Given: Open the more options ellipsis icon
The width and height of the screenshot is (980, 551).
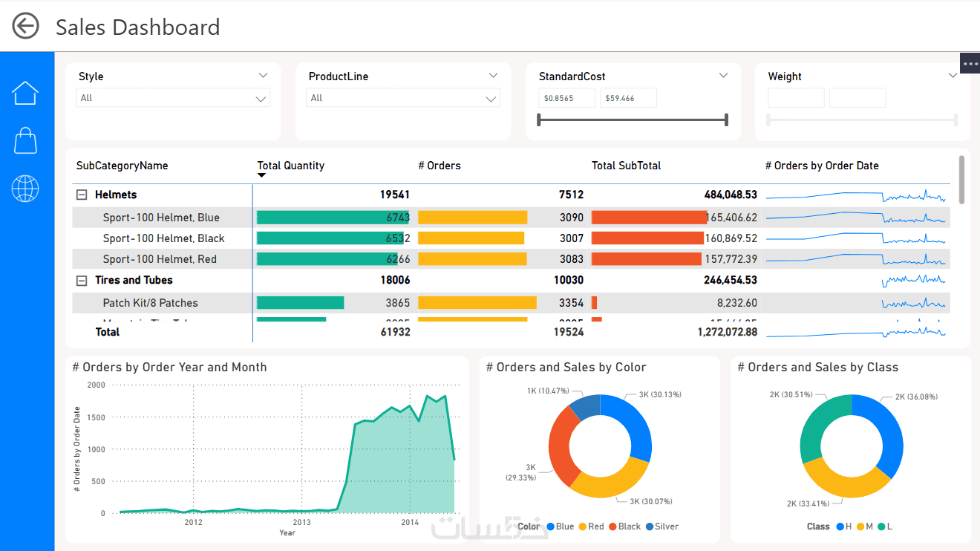Looking at the screenshot, I should pyautogui.click(x=970, y=64).
